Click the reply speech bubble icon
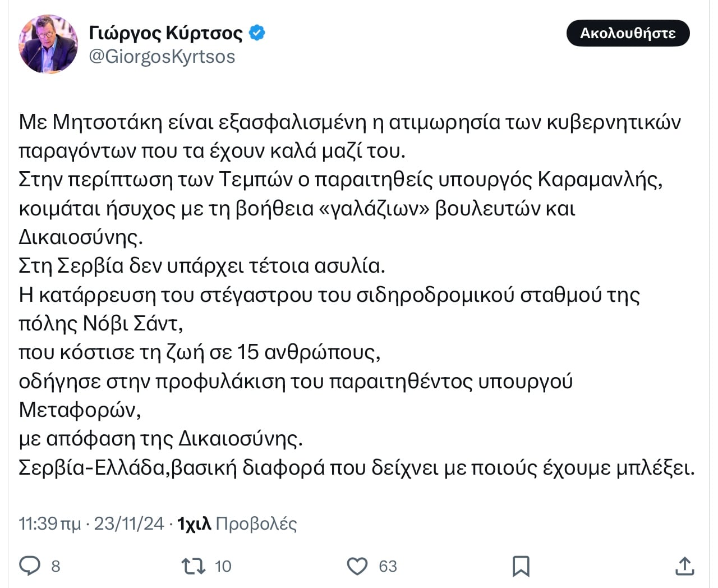The image size is (718, 588). [30, 566]
